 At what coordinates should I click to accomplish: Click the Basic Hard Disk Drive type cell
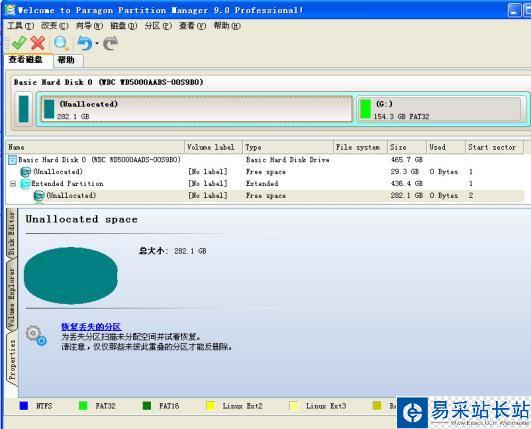coord(288,159)
